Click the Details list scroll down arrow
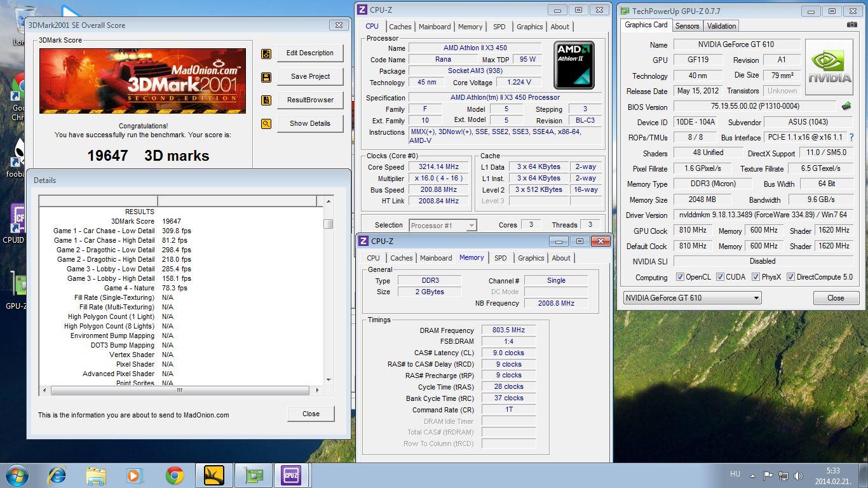Screen dimensions: 868x488 coord(328,380)
